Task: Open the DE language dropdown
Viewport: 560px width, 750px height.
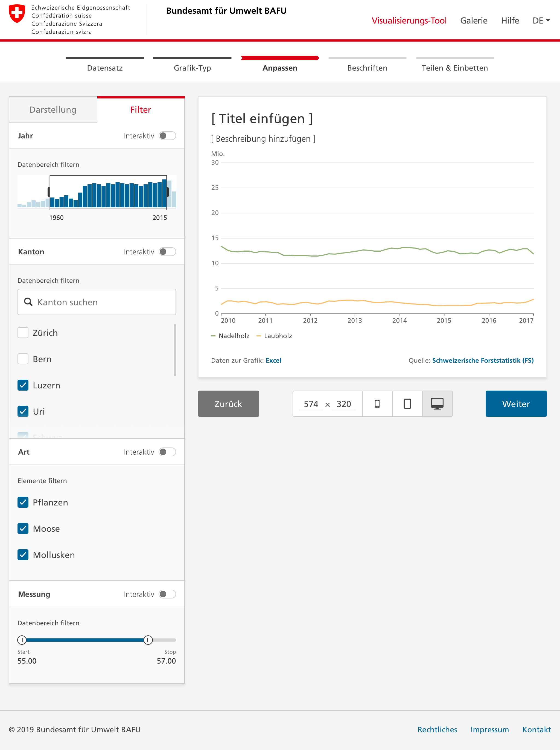Action: click(x=541, y=21)
